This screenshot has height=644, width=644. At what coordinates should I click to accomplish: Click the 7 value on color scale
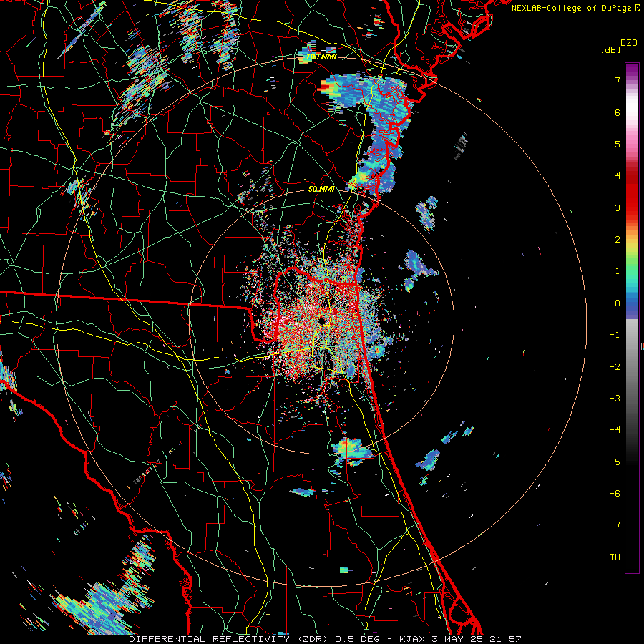point(618,80)
